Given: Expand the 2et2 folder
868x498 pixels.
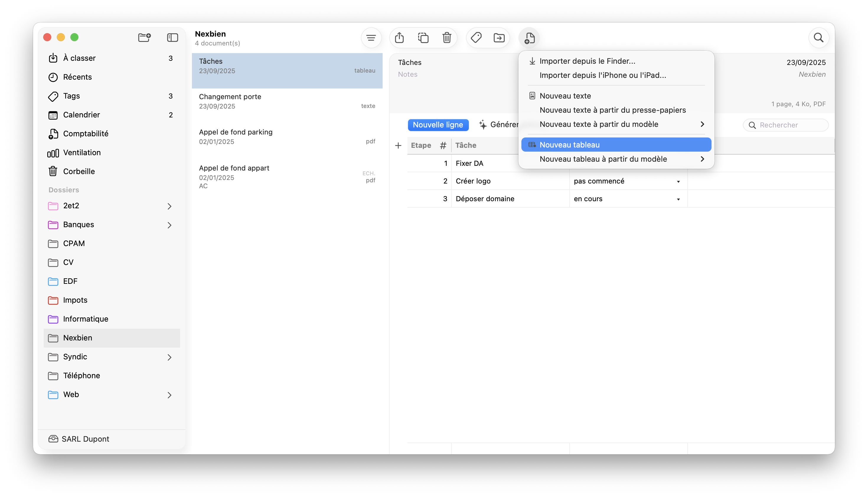Looking at the screenshot, I should click(x=169, y=206).
